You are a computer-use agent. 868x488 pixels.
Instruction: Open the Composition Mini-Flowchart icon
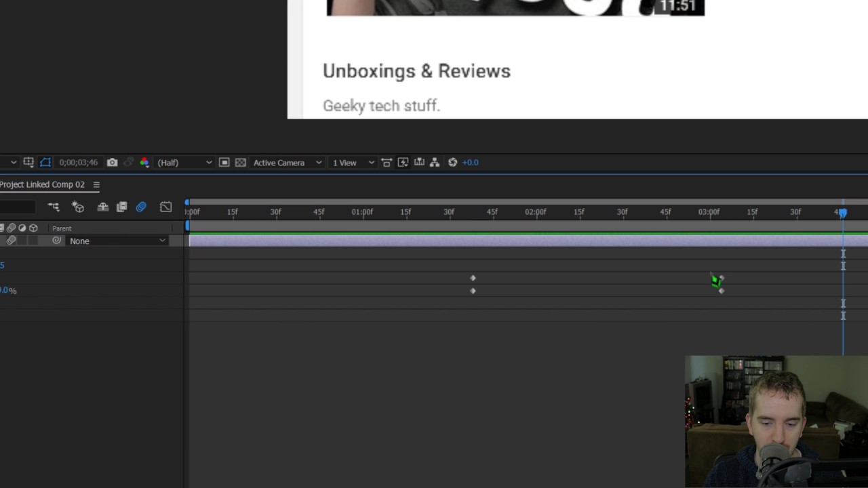pyautogui.click(x=54, y=207)
